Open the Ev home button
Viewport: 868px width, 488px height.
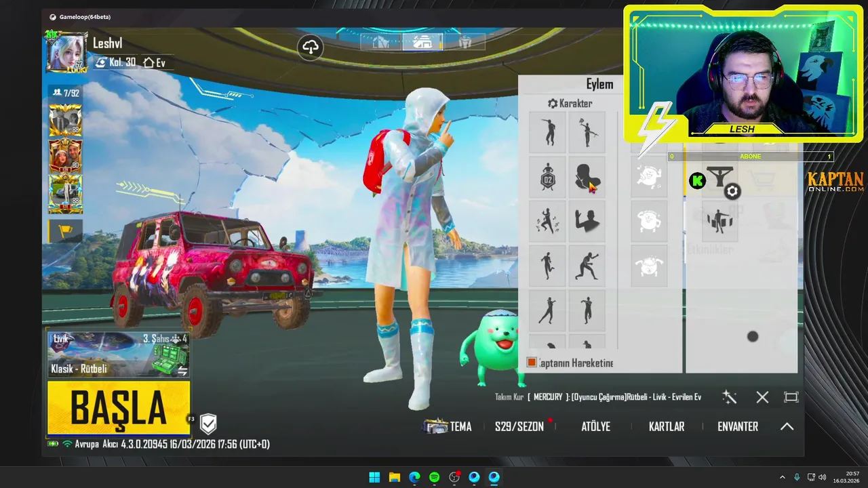pyautogui.click(x=155, y=62)
